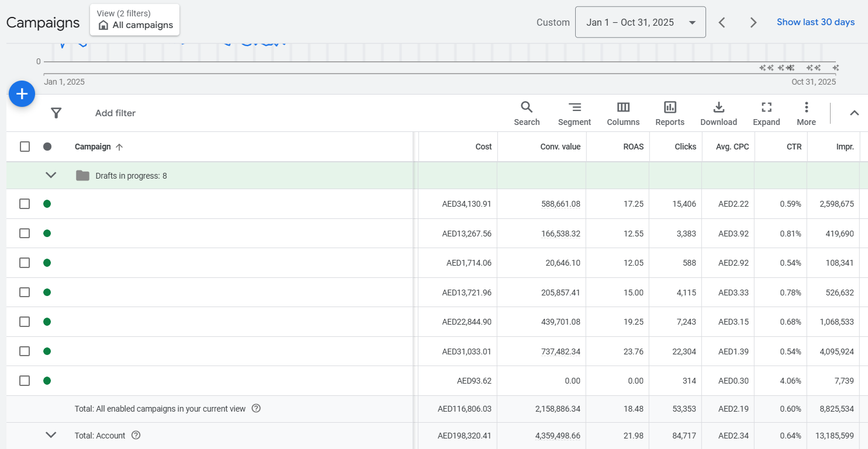Sort by the ROAS column header
The height and width of the screenshot is (449, 868).
633,147
